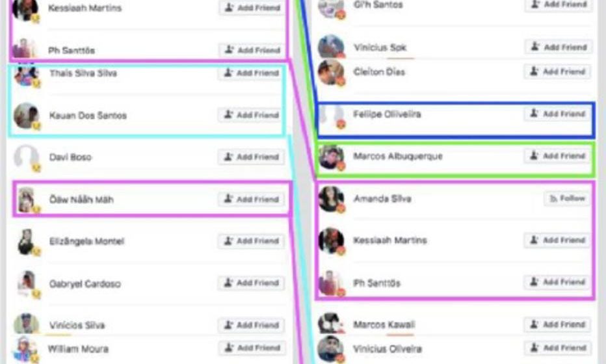
Task: Add Fellipe Ollivelira as friend
Action: [x=558, y=114]
